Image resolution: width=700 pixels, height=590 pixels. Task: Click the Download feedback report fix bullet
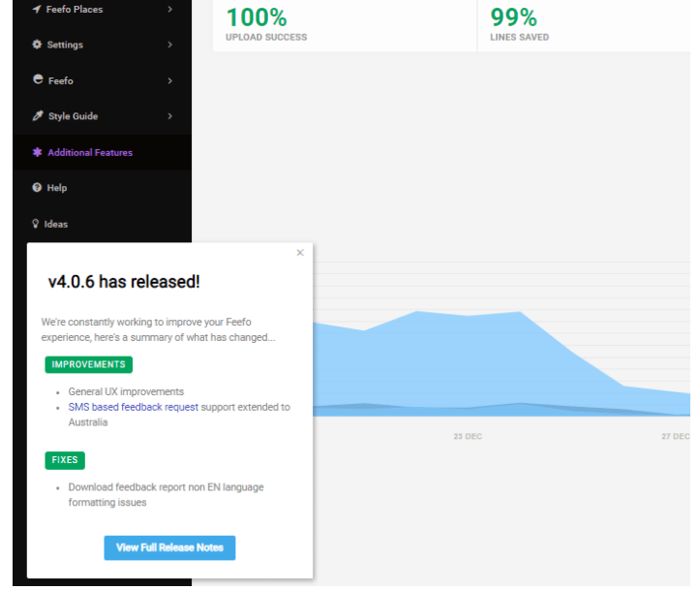point(167,494)
